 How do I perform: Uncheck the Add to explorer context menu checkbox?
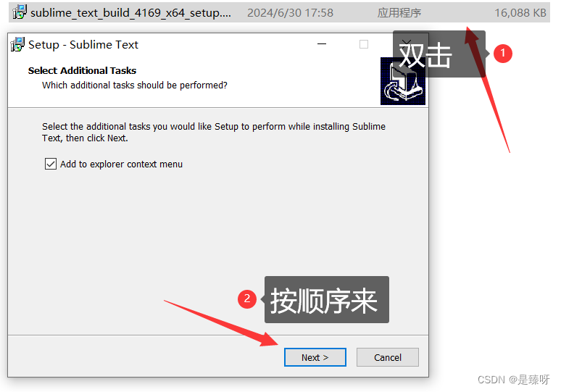[x=51, y=164]
